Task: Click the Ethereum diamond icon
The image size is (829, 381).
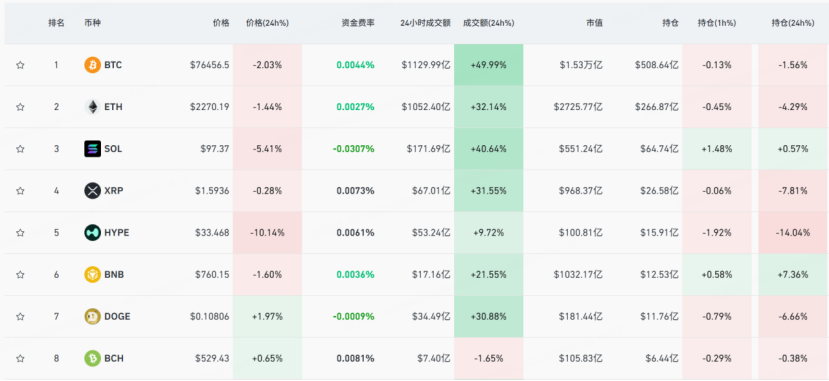Action: click(93, 107)
